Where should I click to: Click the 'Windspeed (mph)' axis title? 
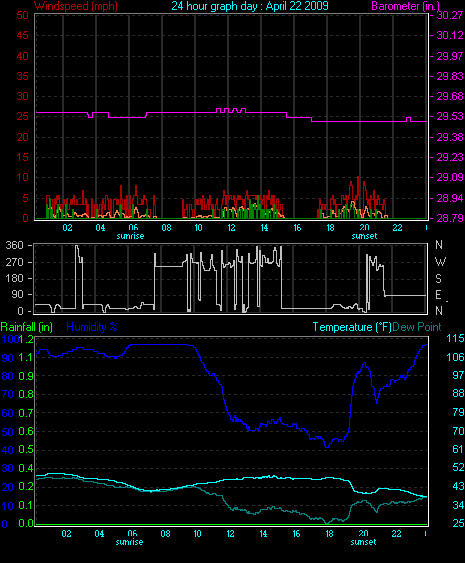(x=76, y=6)
